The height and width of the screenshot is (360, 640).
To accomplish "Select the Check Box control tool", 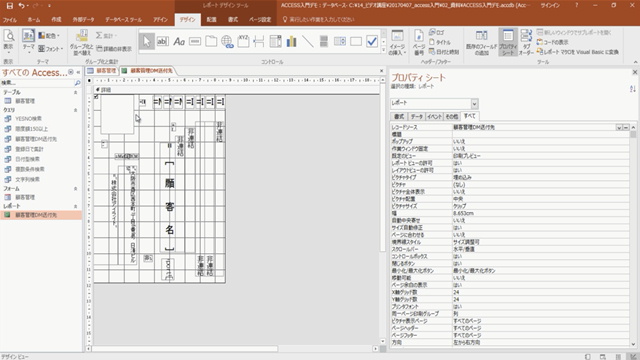I will 372,41.
